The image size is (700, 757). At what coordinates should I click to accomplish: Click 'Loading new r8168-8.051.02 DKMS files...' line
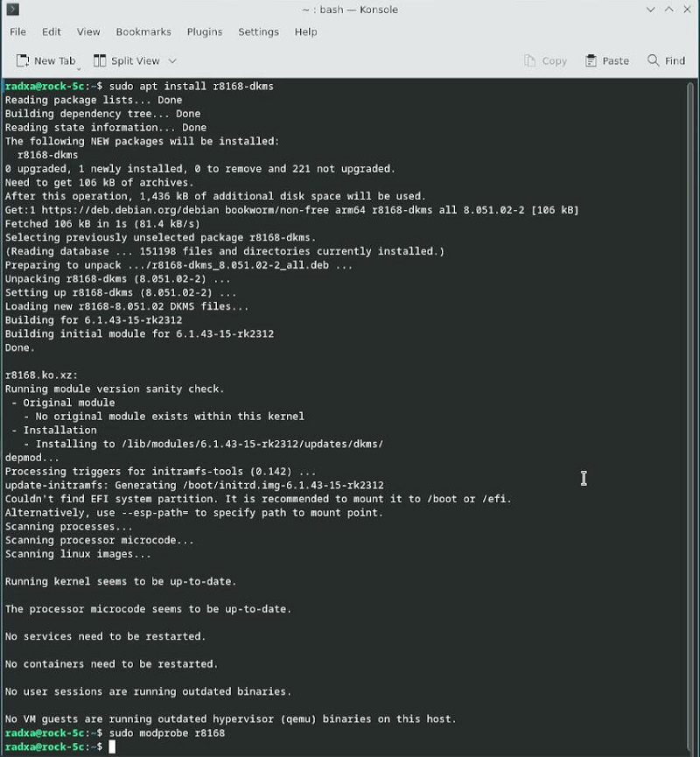[x=127, y=306]
